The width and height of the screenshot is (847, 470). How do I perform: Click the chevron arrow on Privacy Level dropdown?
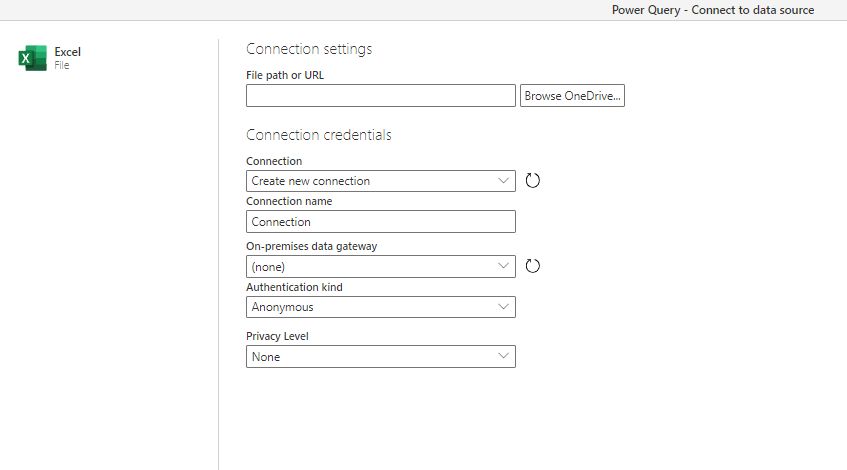[504, 356]
